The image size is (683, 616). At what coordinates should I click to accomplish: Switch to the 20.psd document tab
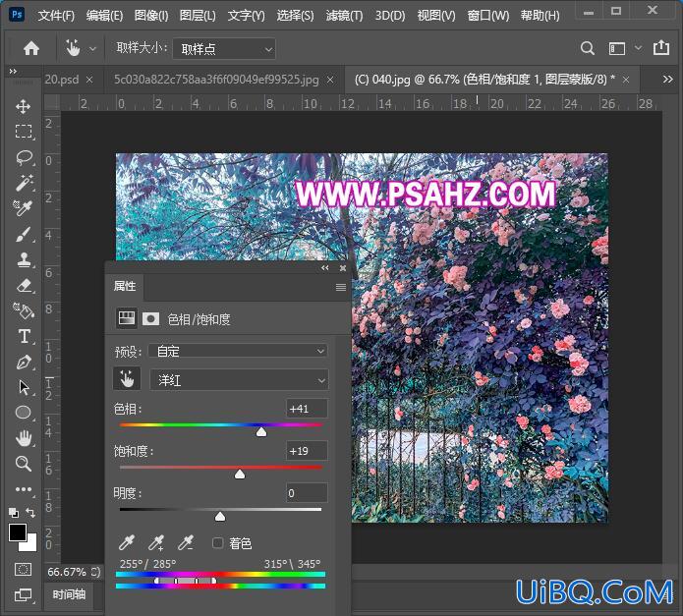(x=62, y=80)
